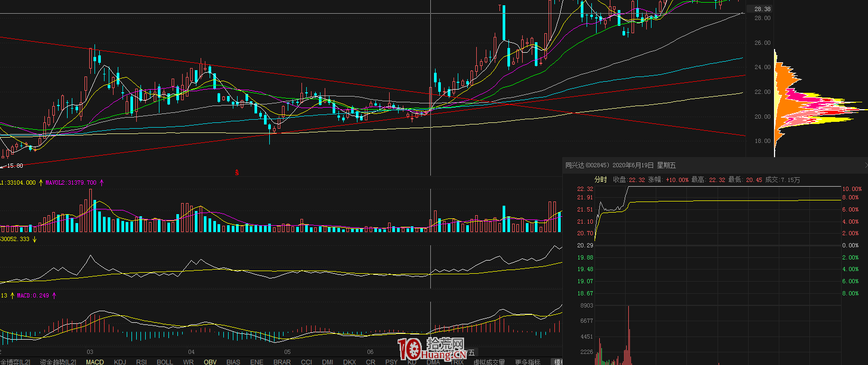
Task: Select the DMI indicator tab
Action: (x=327, y=362)
